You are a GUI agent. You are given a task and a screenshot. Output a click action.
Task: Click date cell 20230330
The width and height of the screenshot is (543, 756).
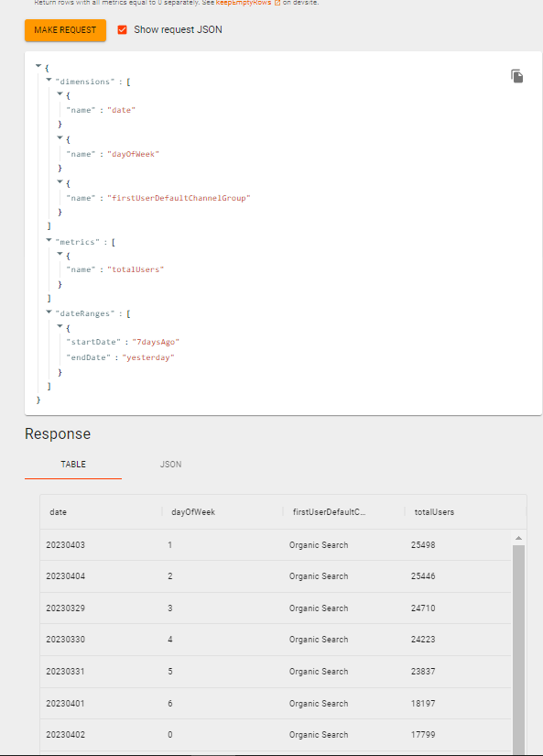[x=66, y=640]
